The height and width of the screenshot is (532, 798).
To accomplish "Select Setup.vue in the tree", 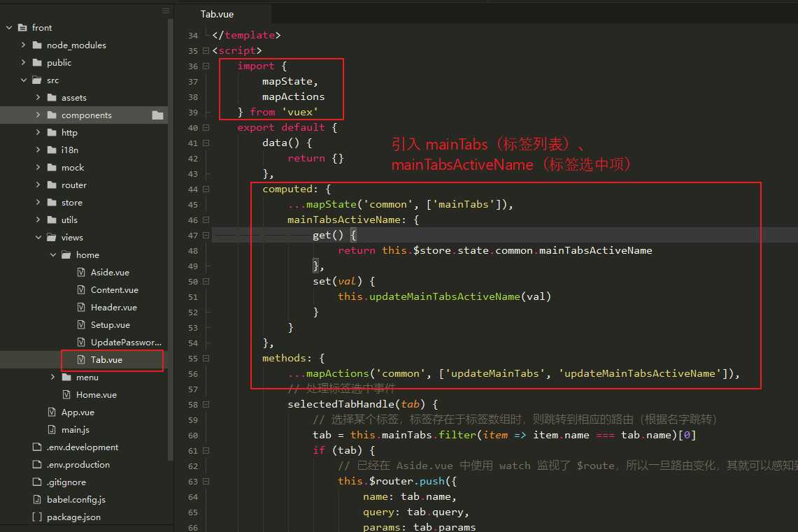I will (111, 324).
